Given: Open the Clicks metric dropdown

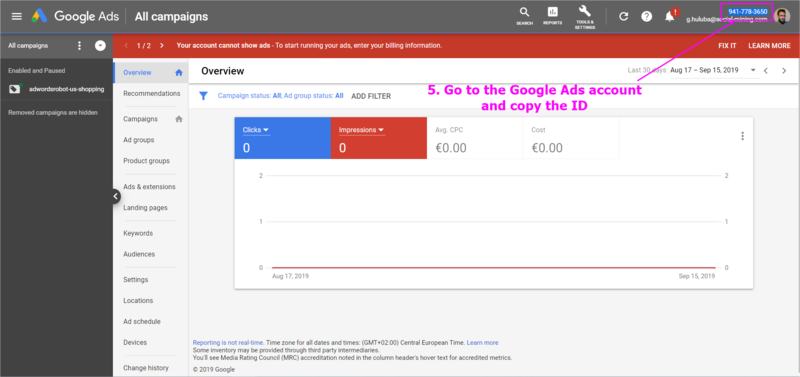Looking at the screenshot, I should (256, 130).
